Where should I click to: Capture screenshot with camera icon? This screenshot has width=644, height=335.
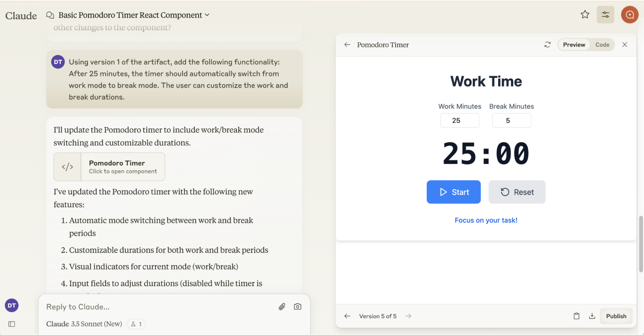(298, 307)
